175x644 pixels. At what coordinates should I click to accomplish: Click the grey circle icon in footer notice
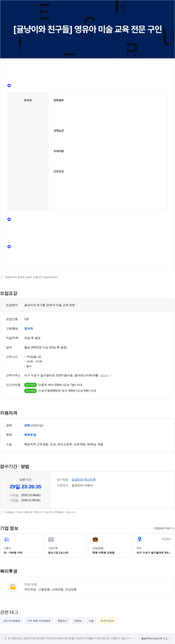pyautogui.click(x=5, y=638)
